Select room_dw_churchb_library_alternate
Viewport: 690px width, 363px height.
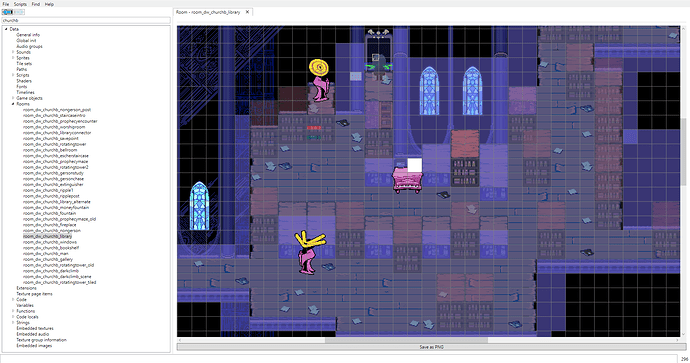click(x=57, y=202)
